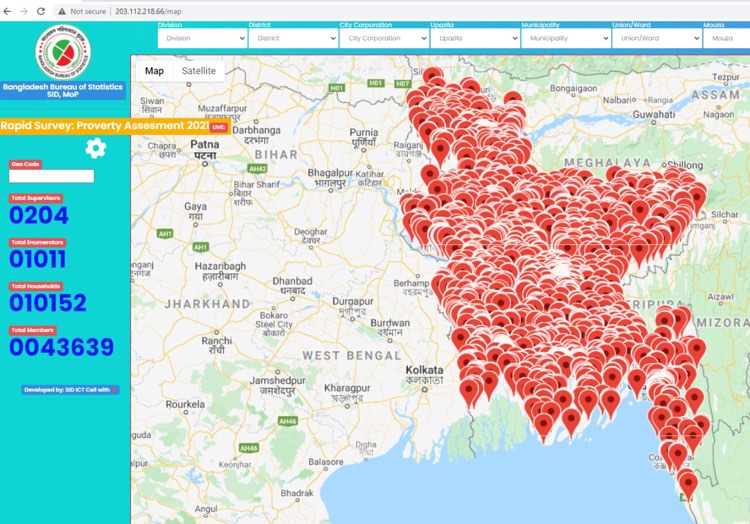Expand the Upazila dropdown
Viewport: 750px width, 524px height.
pos(475,38)
